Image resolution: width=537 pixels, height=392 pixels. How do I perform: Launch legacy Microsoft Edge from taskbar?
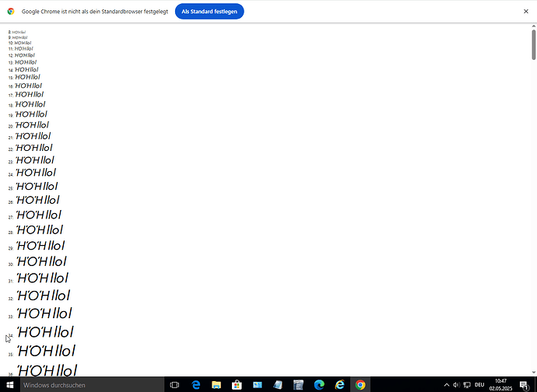coord(195,385)
